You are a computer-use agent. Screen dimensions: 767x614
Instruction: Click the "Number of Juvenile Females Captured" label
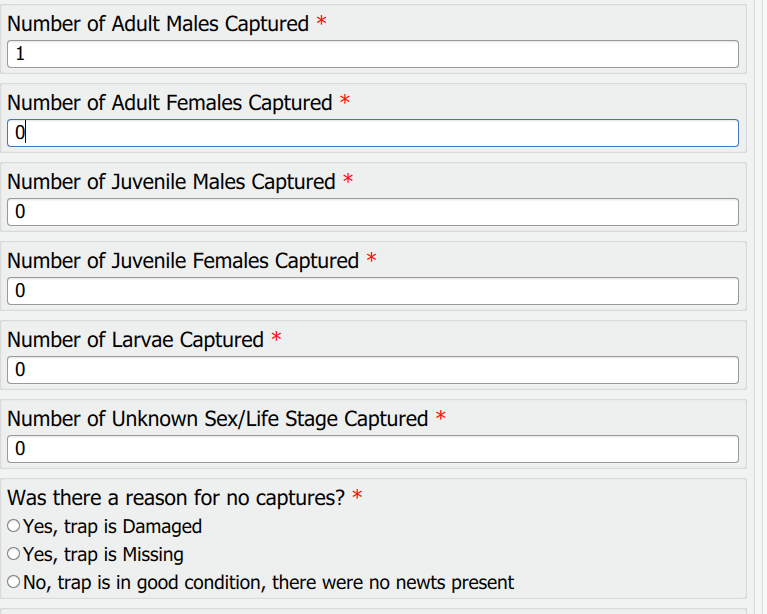183,261
